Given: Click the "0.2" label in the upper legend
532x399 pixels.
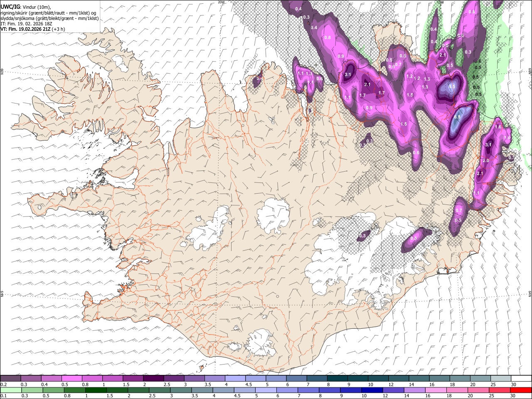Looking at the screenshot, I should click(x=4, y=384).
